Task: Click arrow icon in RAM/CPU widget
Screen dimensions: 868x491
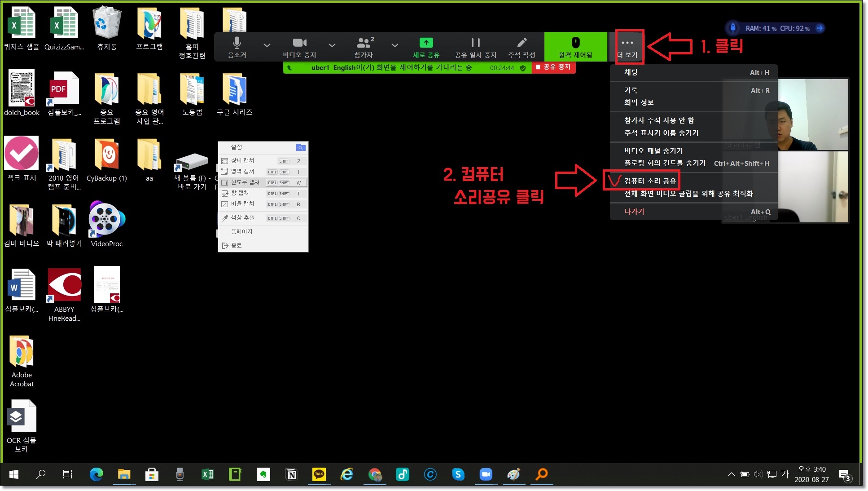Action: click(x=820, y=28)
